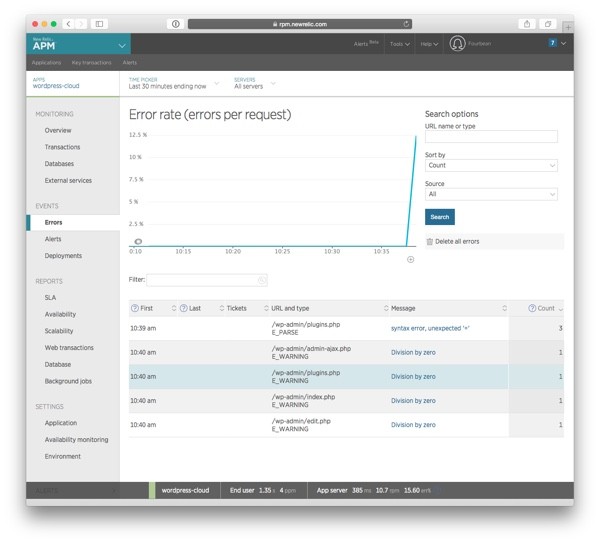Open the Applications tab
The width and height of the screenshot is (600, 543).
pos(46,62)
